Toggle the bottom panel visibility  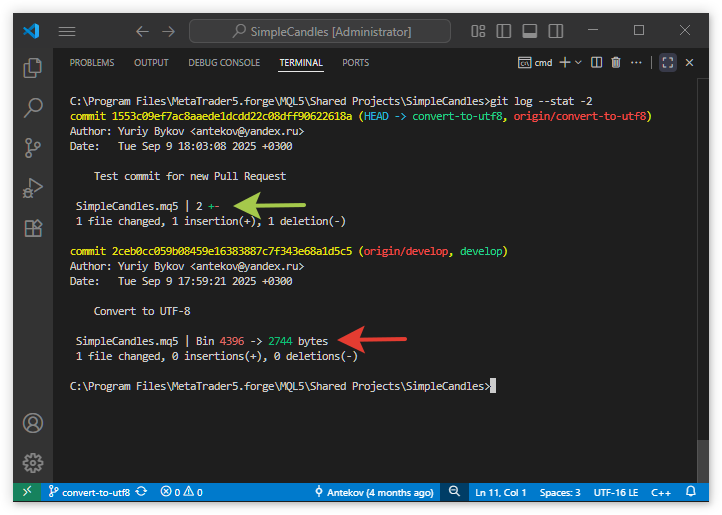pos(530,31)
